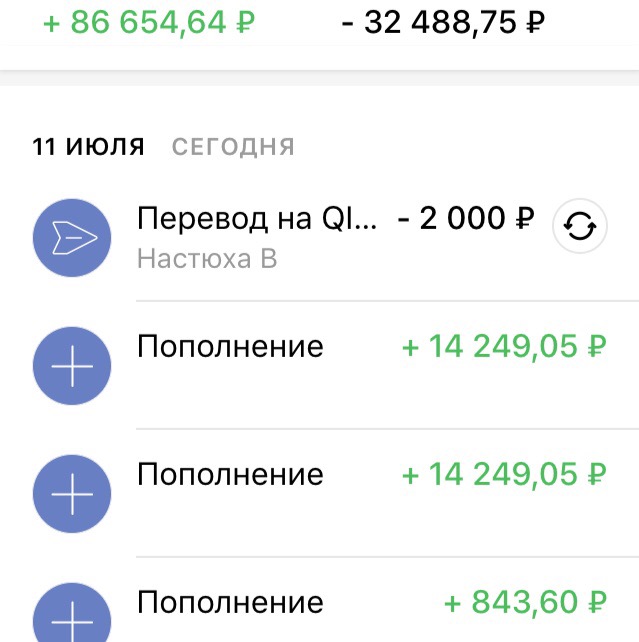Select the green income total + 86 654,64 ₽
The image size is (639, 642).
click(149, 23)
